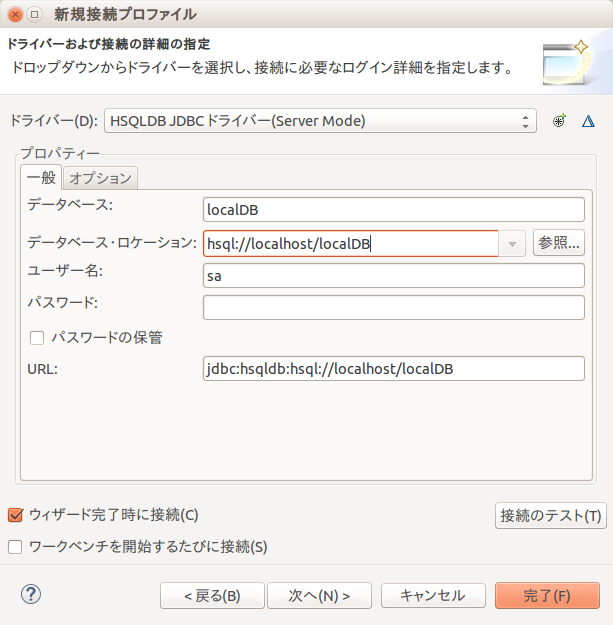Screen dimensions: 613x625
Task: Click the パスワード: label text
Action: [x=63, y=303]
